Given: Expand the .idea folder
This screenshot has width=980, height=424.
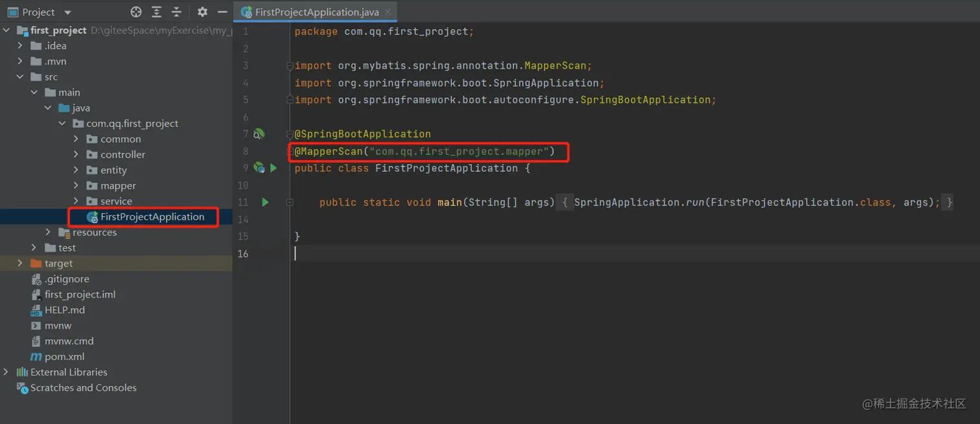Looking at the screenshot, I should click(x=20, y=45).
